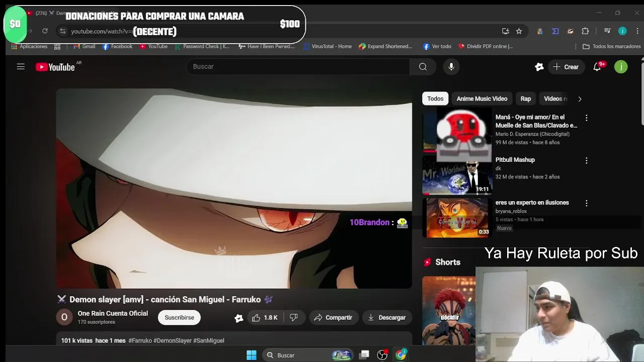Open the #DemonSlayer hashtag
Image resolution: width=644 pixels, height=362 pixels.
[173, 340]
